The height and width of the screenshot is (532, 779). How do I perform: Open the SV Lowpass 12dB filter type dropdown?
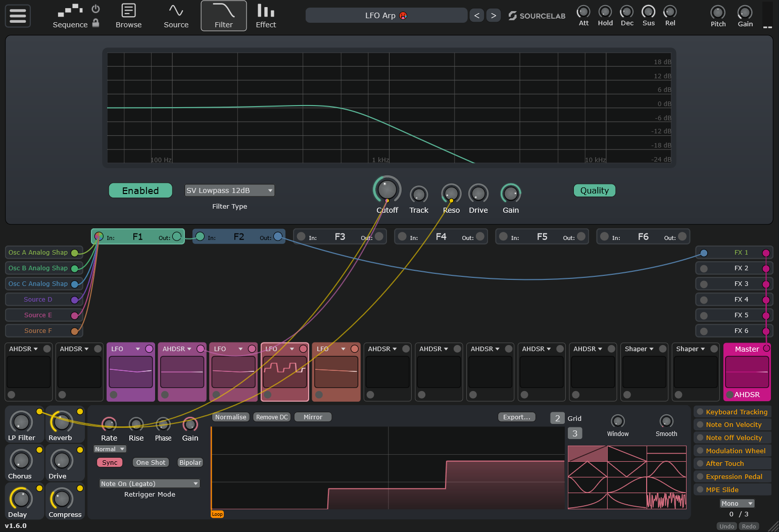[229, 190]
